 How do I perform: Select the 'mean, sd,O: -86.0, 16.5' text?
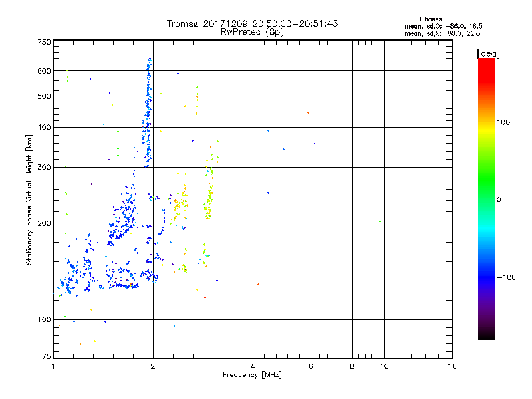click(443, 26)
